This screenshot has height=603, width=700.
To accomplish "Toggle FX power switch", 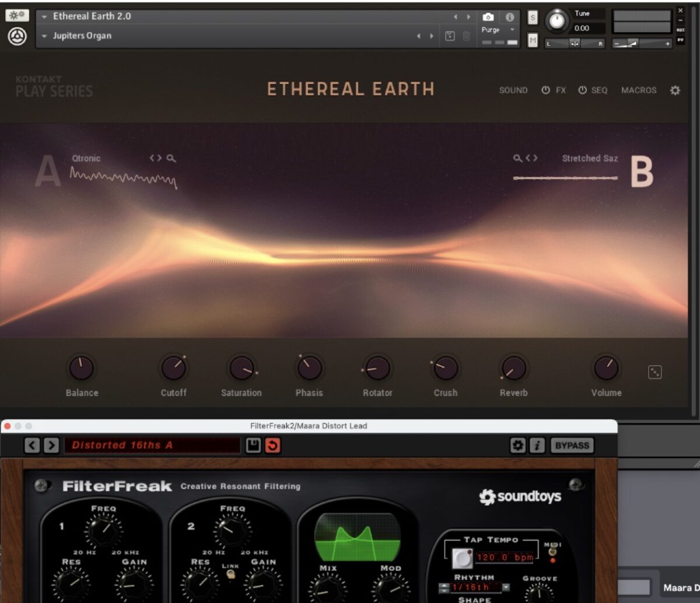I will coord(546,90).
